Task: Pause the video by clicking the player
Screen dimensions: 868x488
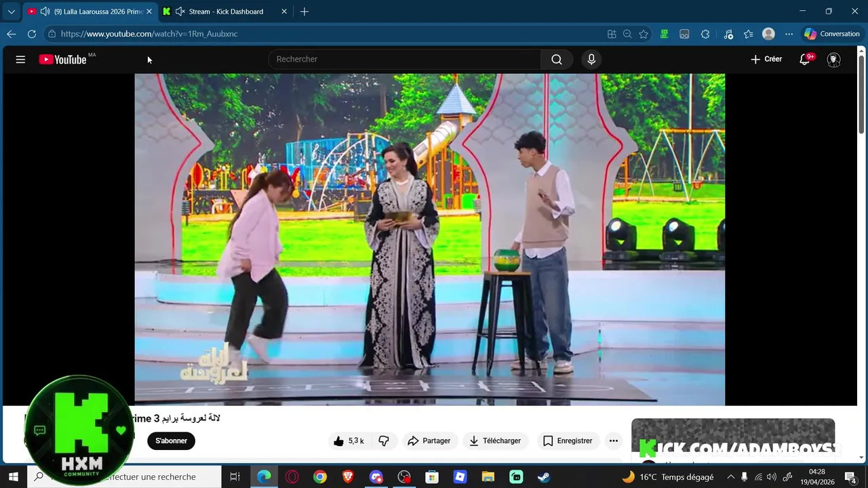Action: (429, 239)
